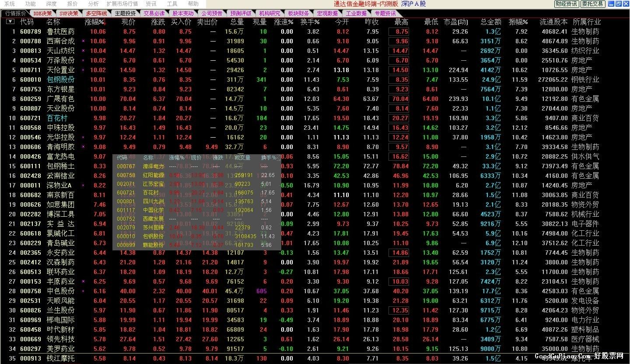Switch to the 工业数据 tab
The image size is (630, 364).
(x=356, y=14)
